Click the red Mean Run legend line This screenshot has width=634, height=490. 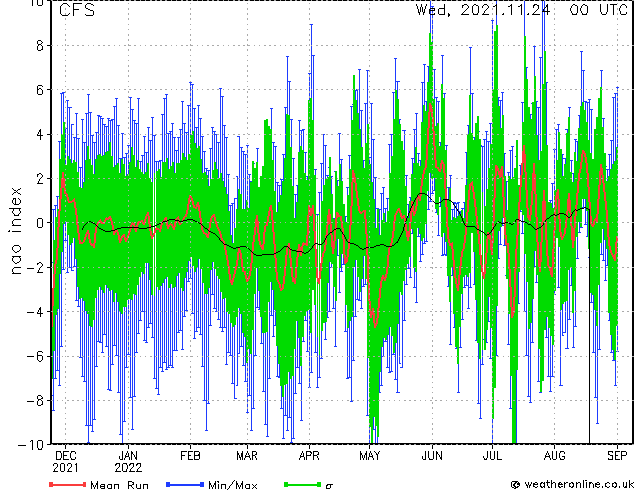(x=68, y=484)
